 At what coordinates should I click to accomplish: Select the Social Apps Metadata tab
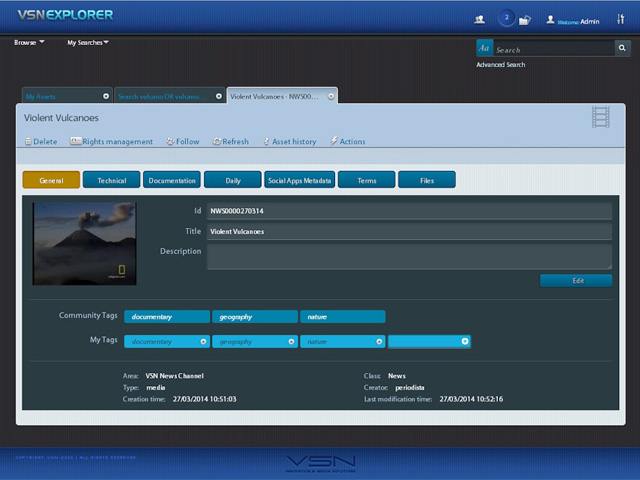(x=300, y=180)
